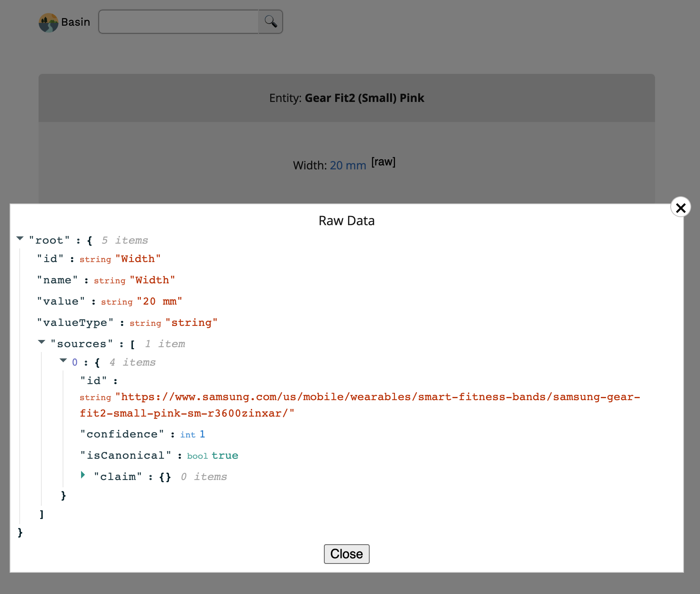Click the magnifying glass search button
The height and width of the screenshot is (594, 700).
[x=271, y=22]
